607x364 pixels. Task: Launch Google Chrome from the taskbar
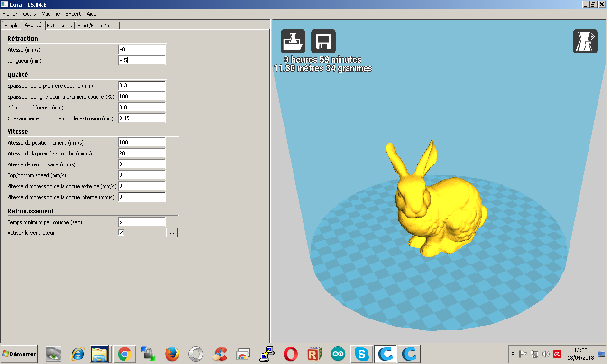[125, 354]
